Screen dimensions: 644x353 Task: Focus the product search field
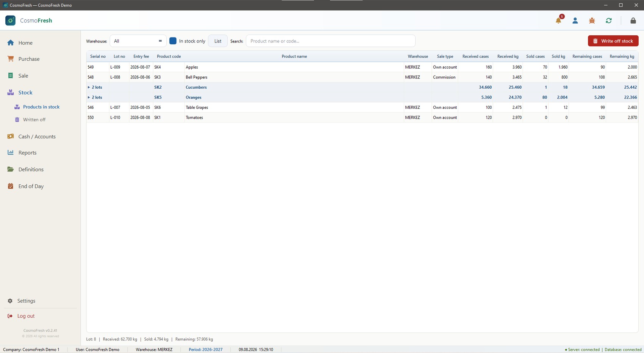point(330,41)
